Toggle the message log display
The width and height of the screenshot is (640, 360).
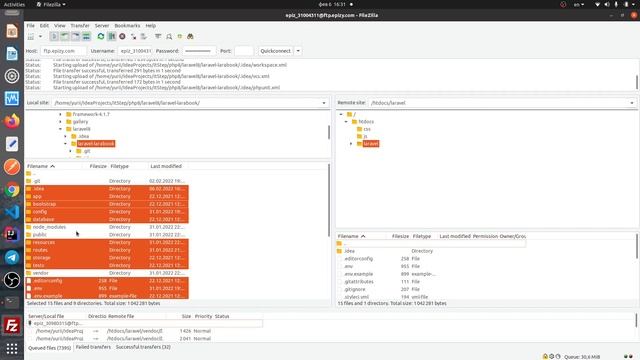(x=54, y=37)
